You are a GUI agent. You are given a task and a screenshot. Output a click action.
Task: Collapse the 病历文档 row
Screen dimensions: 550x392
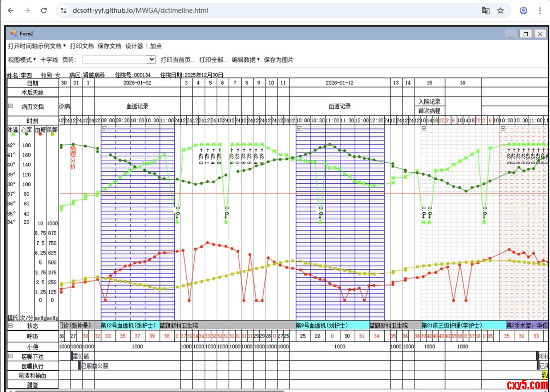point(11,106)
